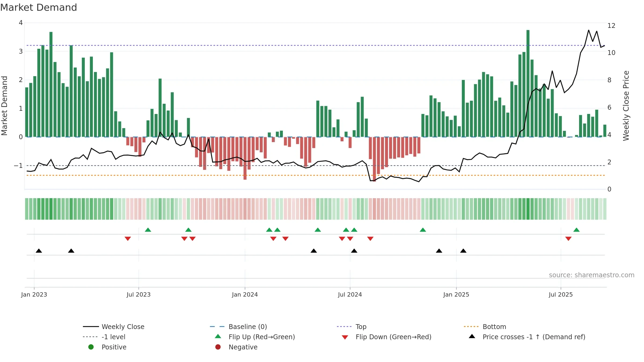Toggle the Top legend entry

(x=352, y=327)
